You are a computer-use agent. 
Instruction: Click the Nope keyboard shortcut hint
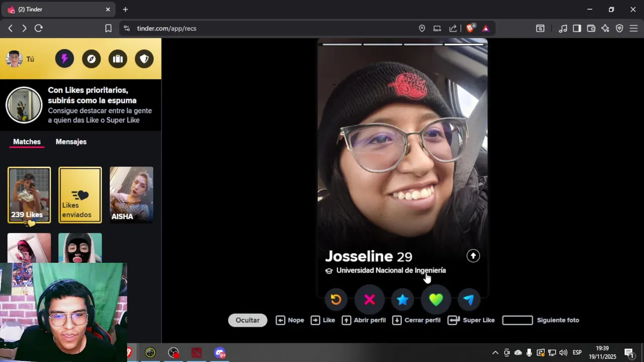click(x=290, y=320)
